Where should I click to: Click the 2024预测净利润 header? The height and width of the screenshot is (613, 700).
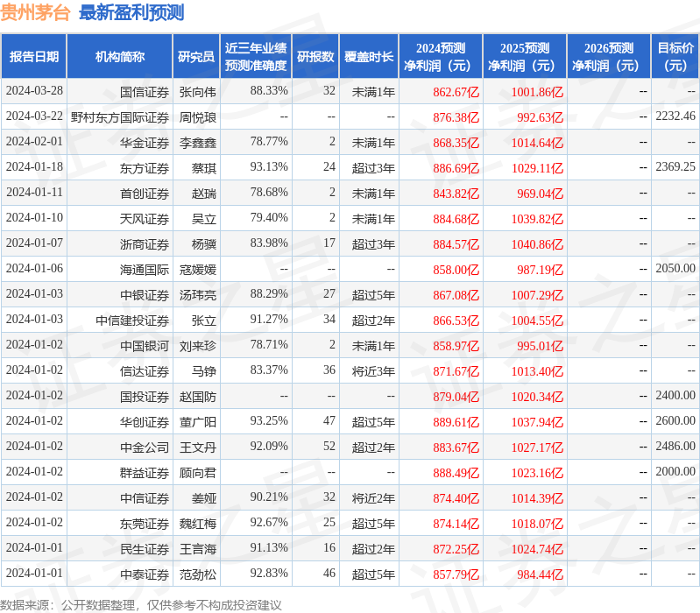pyautogui.click(x=441, y=56)
